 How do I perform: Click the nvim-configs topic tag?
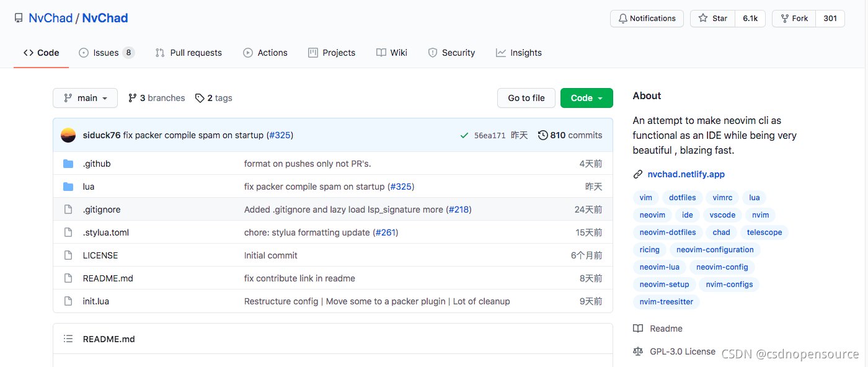(729, 285)
